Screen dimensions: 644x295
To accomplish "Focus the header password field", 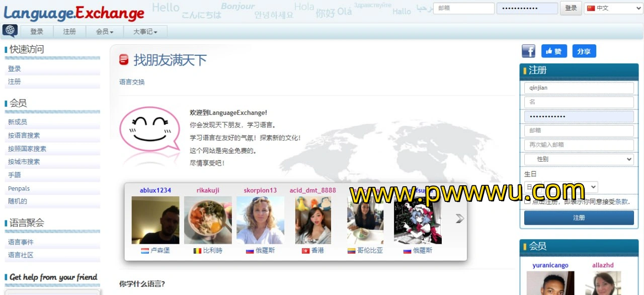I will [x=527, y=8].
